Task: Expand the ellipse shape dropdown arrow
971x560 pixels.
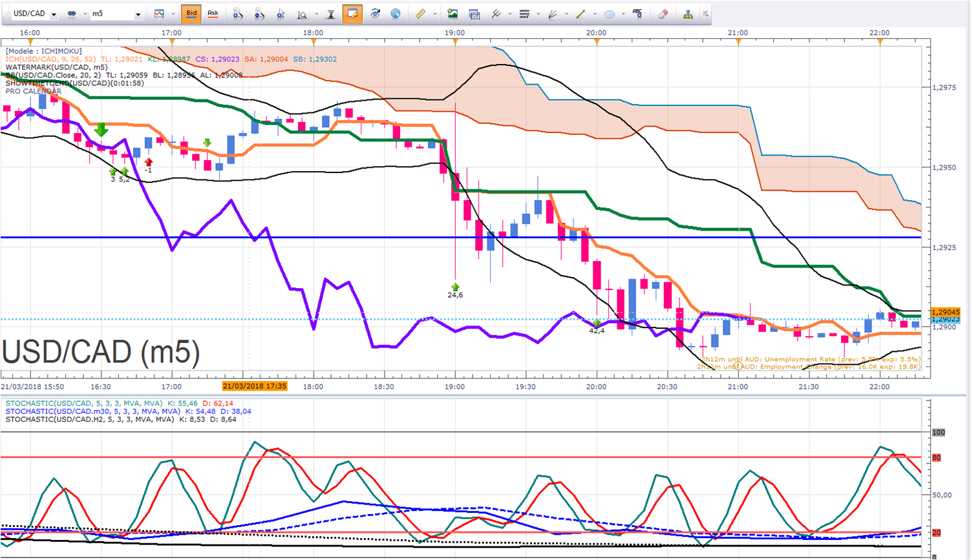Action: (x=623, y=14)
